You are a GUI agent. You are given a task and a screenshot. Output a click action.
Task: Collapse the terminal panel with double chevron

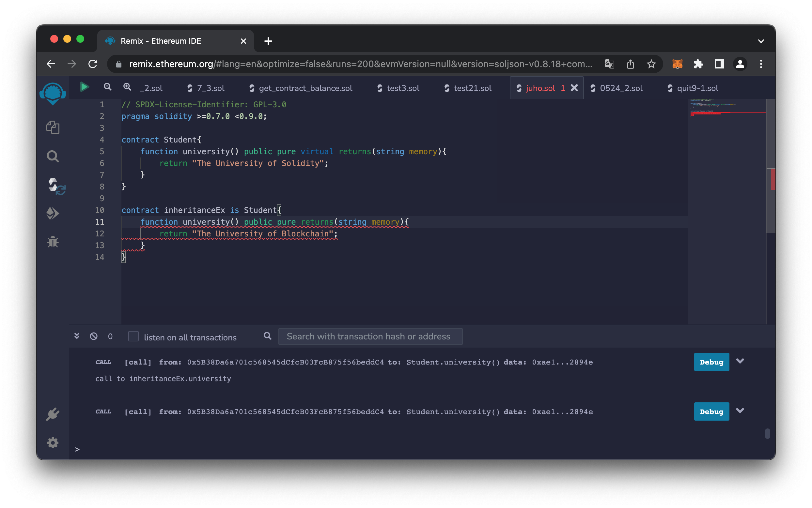click(77, 336)
